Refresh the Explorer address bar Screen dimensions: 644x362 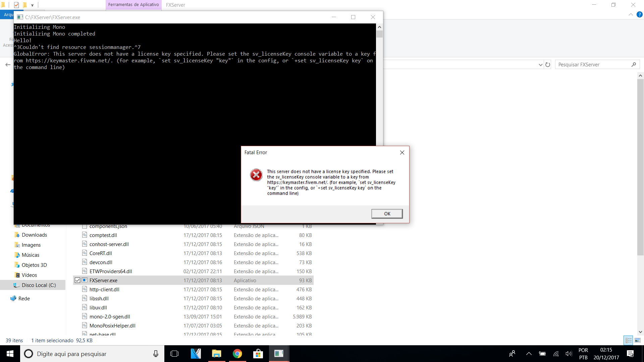pyautogui.click(x=548, y=65)
